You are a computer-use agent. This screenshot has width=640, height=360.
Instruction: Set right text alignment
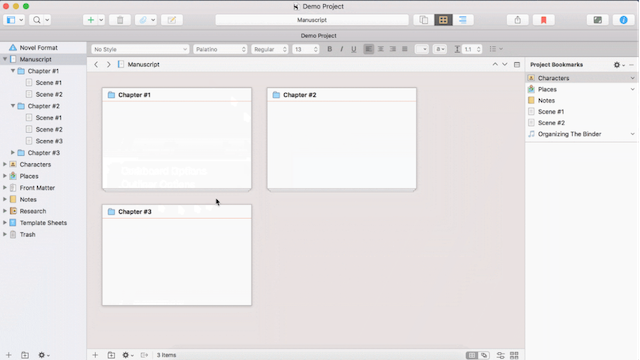(393, 49)
